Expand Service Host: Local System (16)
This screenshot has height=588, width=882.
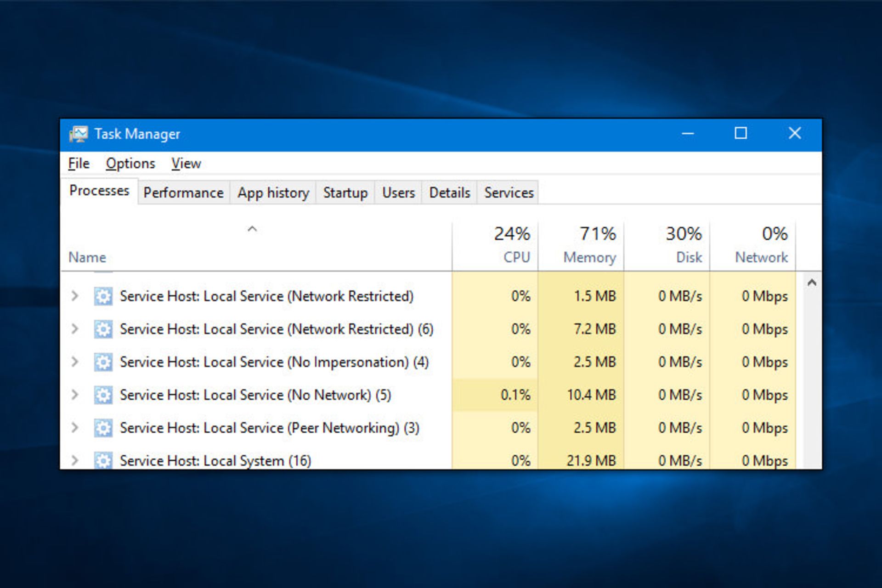pos(75,460)
